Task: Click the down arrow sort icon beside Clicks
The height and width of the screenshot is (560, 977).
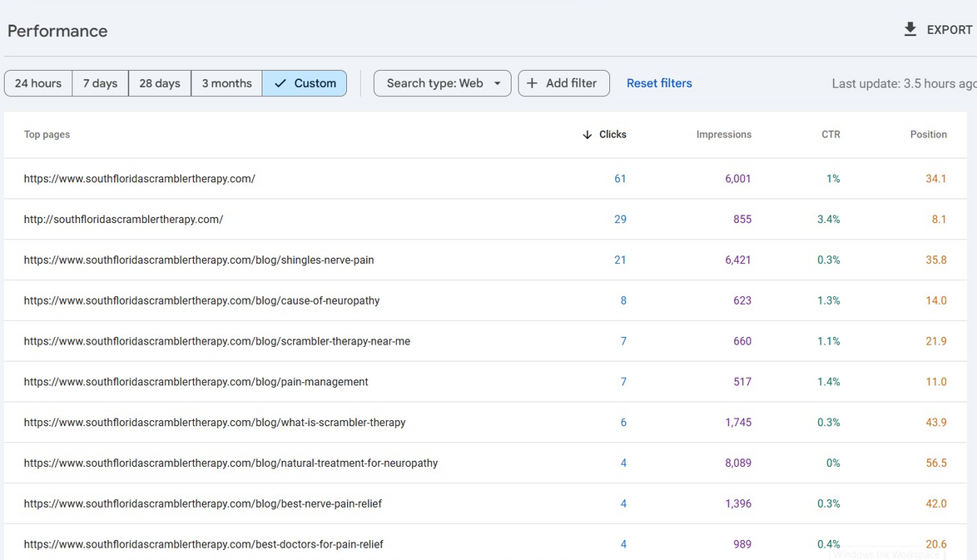Action: coord(587,135)
